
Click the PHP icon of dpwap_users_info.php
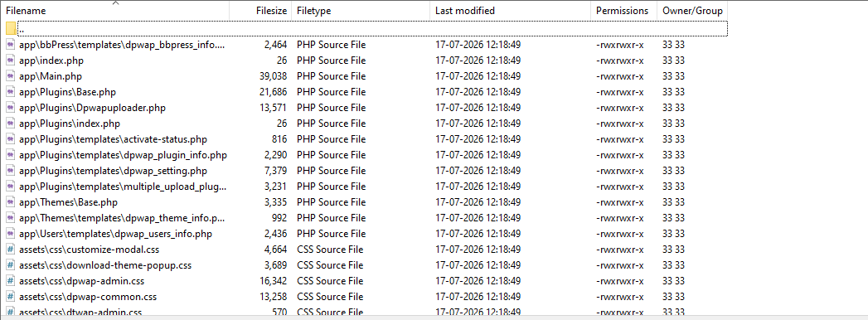[11, 234]
